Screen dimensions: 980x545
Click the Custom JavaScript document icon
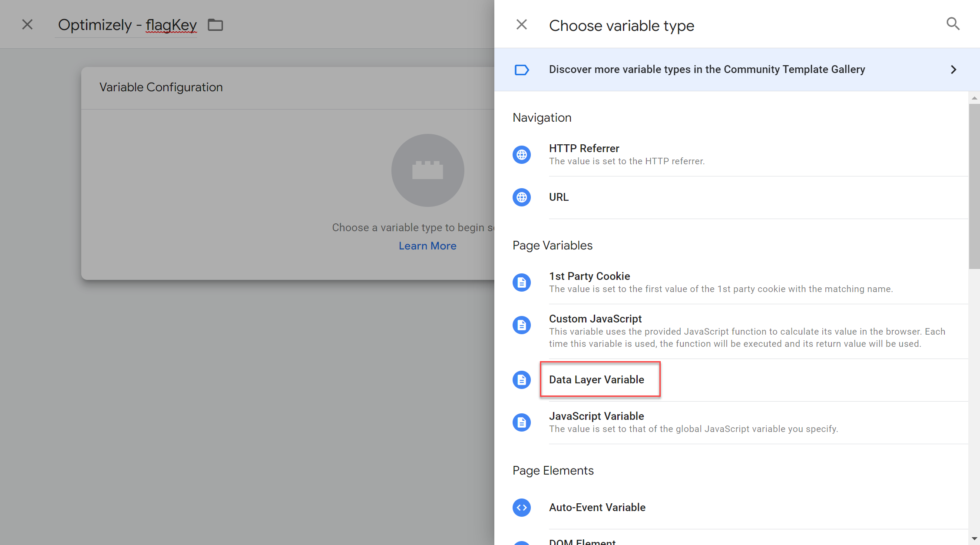(x=523, y=326)
